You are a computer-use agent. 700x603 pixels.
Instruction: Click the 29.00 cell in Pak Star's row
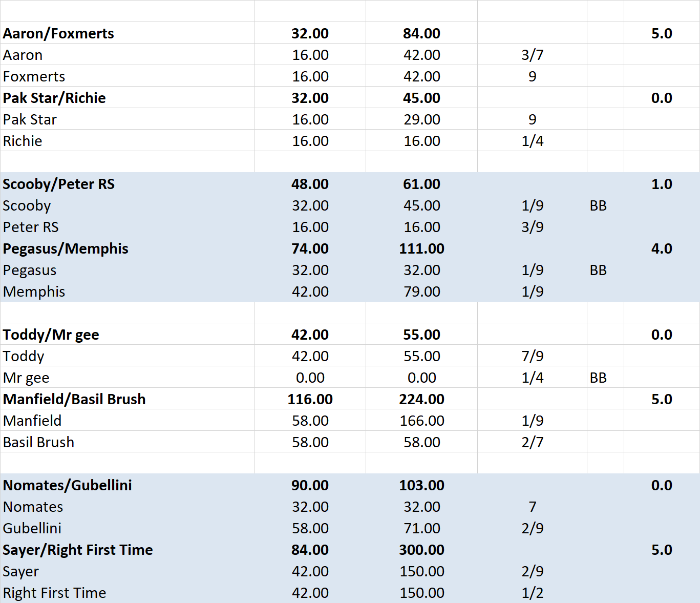click(421, 119)
